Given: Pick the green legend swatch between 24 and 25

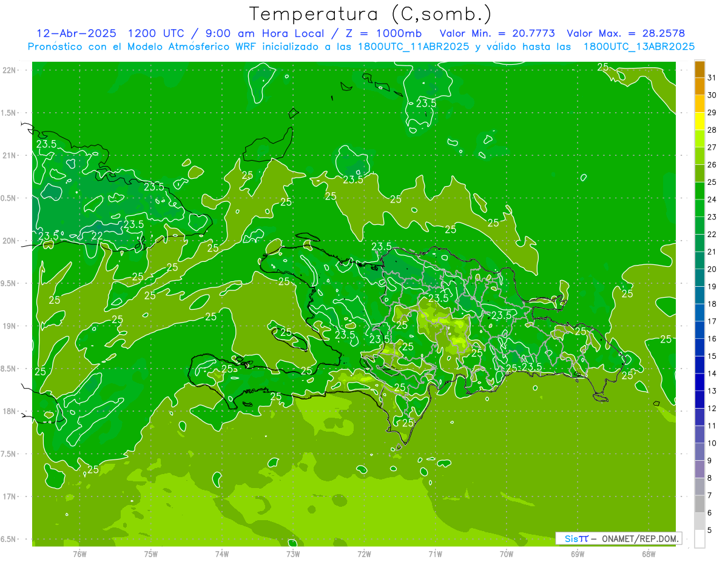Looking at the screenshot, I should click(x=699, y=191).
